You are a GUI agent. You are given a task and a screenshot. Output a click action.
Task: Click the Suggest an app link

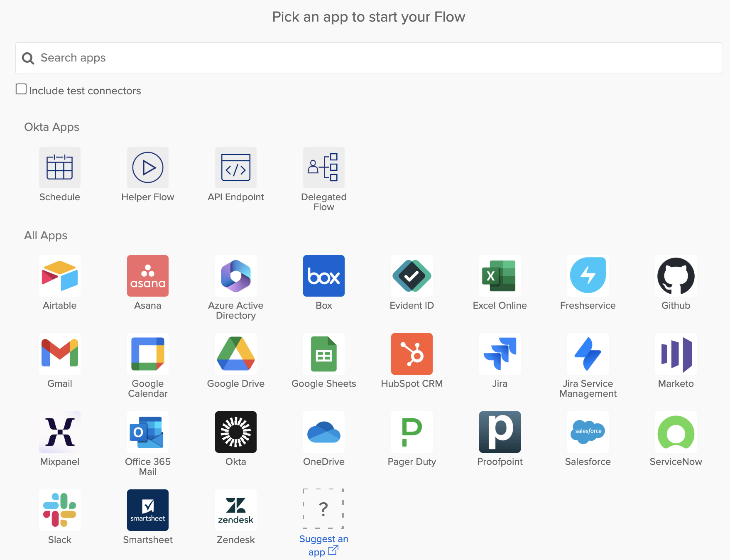[323, 545]
